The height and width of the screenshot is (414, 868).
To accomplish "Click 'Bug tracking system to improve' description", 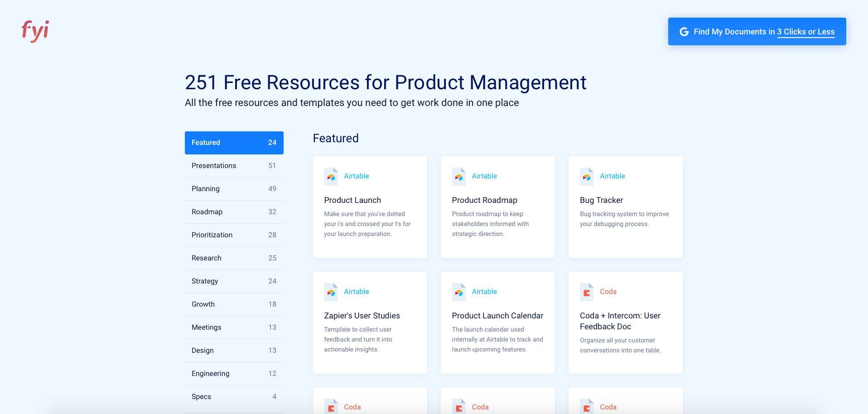I will pos(624,219).
